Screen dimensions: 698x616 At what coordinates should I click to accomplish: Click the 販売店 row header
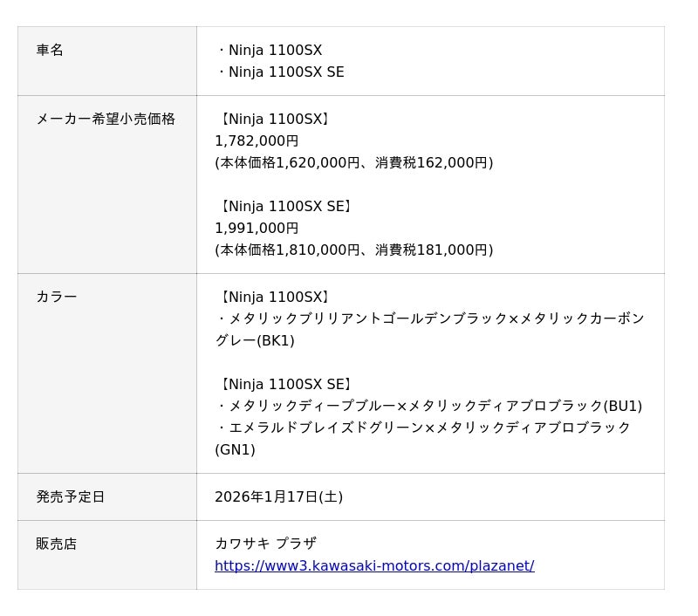(57, 544)
